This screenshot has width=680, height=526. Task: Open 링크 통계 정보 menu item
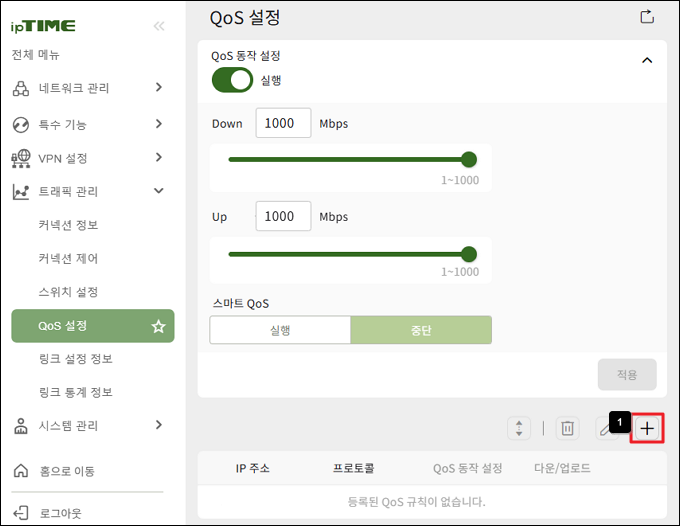(x=76, y=392)
